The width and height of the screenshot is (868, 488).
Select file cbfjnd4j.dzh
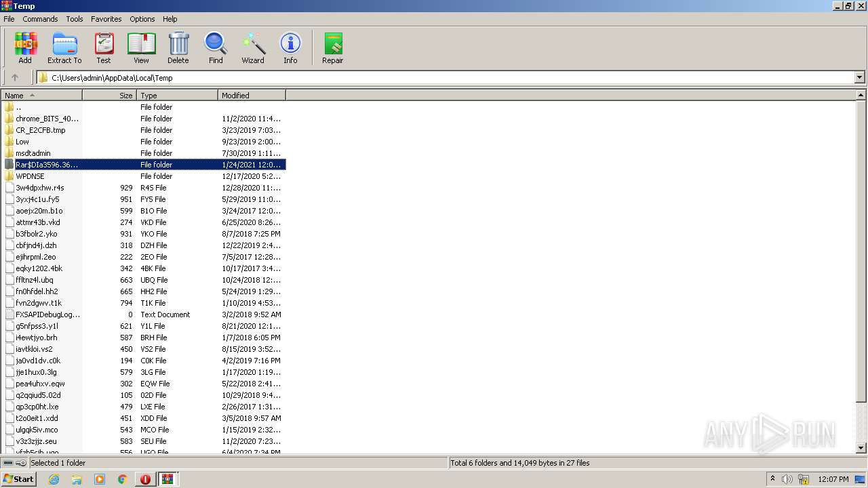click(144, 245)
